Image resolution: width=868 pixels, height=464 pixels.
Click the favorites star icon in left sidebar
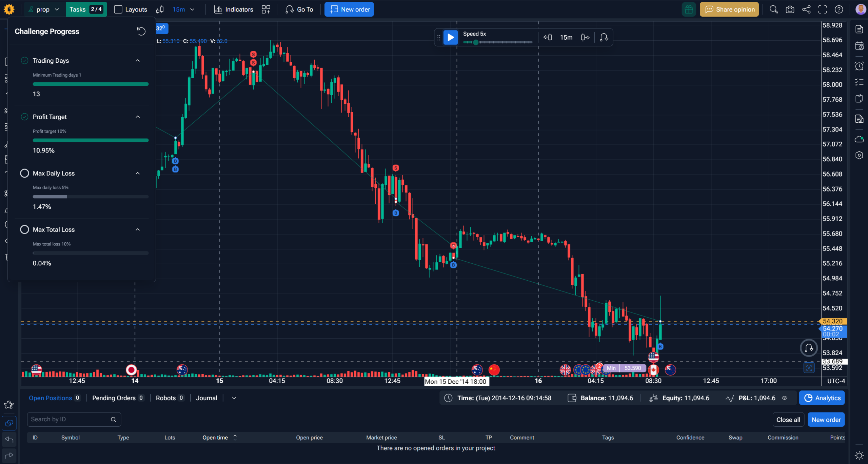point(9,404)
